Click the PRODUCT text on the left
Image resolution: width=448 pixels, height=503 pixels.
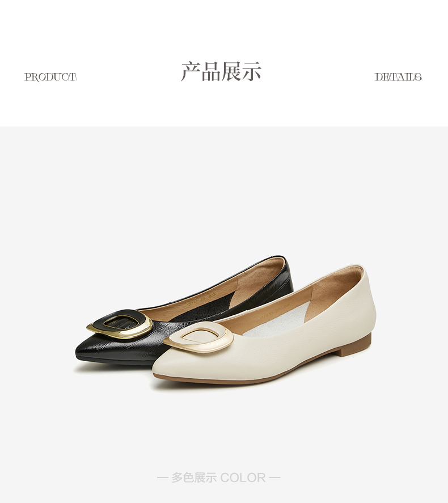(50, 77)
